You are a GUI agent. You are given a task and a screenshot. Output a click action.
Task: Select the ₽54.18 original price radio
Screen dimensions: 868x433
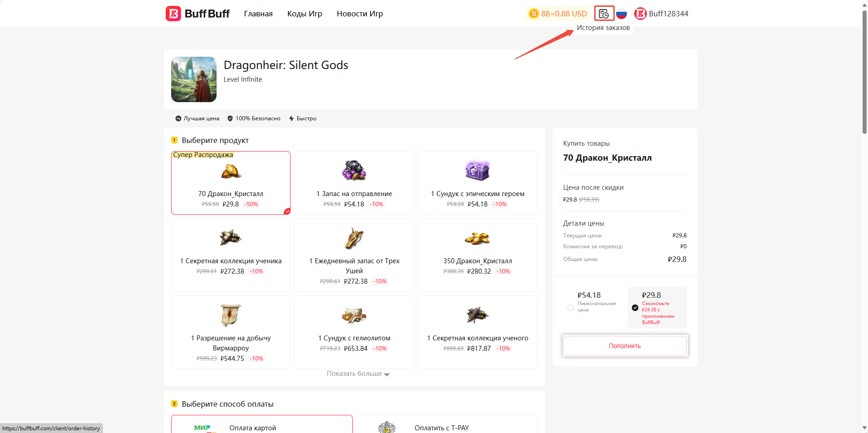tap(571, 308)
